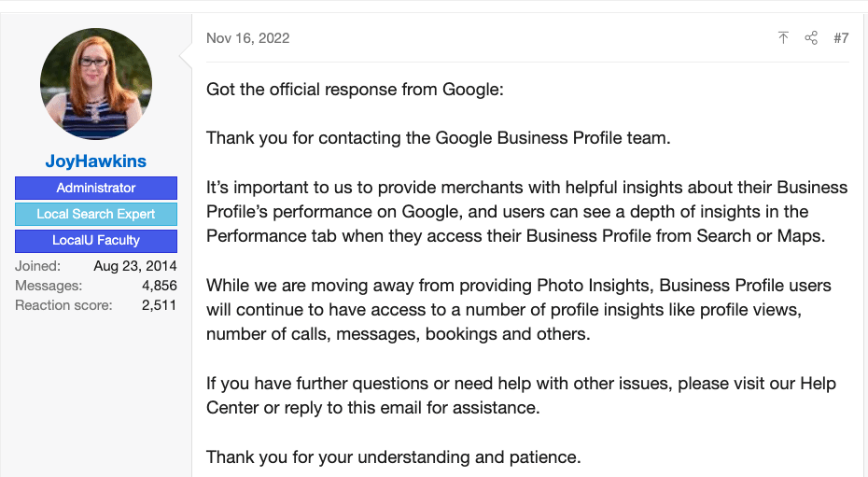868x477 pixels.
Task: Click the JoyHawkins username link
Action: point(96,161)
